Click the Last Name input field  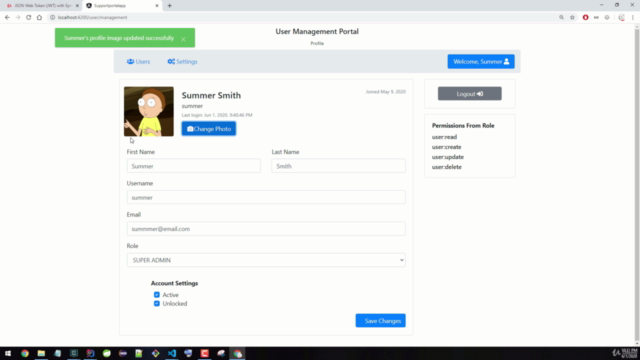[338, 166]
